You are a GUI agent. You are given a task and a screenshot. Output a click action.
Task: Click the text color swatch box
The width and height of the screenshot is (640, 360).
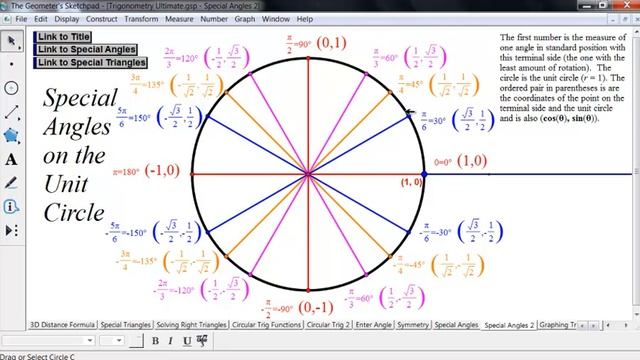pyautogui.click(x=136, y=340)
